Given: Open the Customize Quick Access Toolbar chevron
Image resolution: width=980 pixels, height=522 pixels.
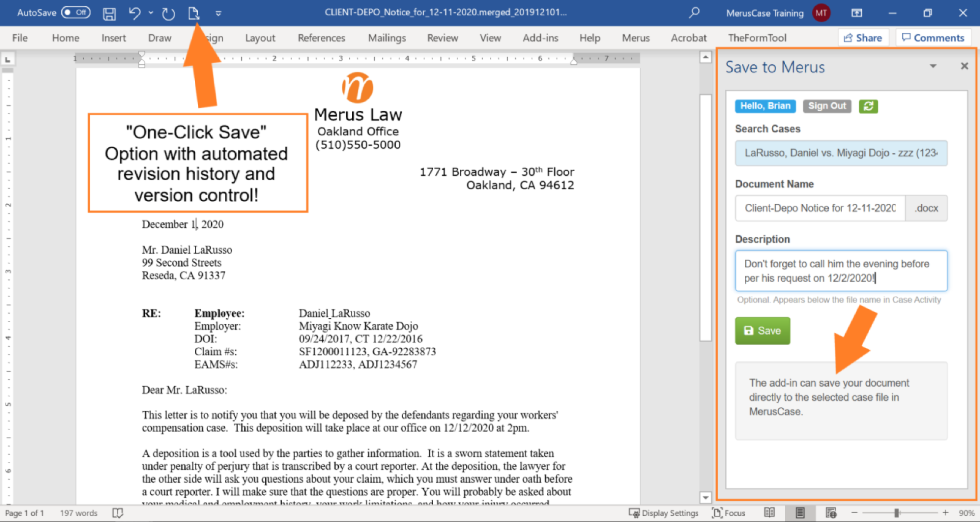Looking at the screenshot, I should 218,13.
